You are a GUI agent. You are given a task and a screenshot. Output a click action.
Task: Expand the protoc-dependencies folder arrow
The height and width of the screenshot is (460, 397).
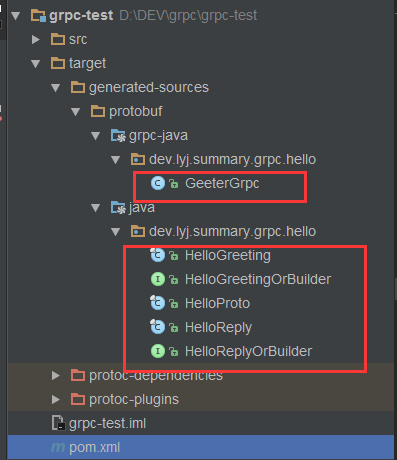[x=56, y=376]
